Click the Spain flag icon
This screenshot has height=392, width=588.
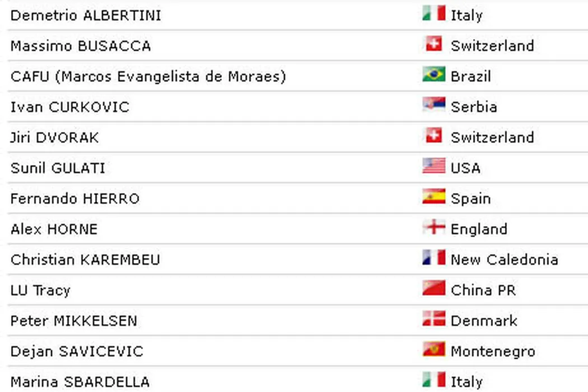coord(433,197)
